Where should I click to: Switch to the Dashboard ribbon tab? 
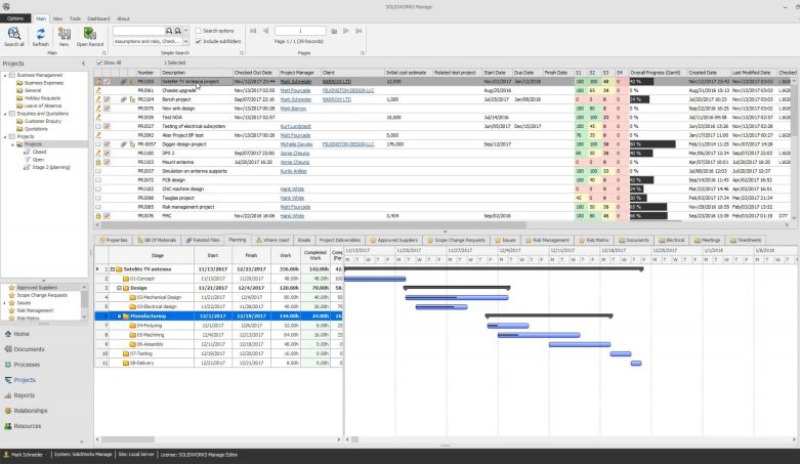pos(99,18)
